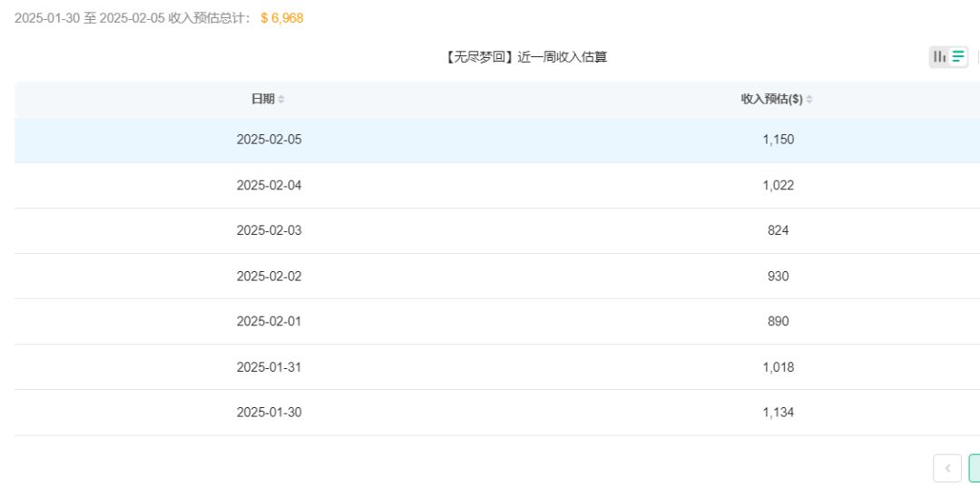The width and height of the screenshot is (980, 486).
Task: Select the date cell 2025-02-03
Action: [x=269, y=230]
